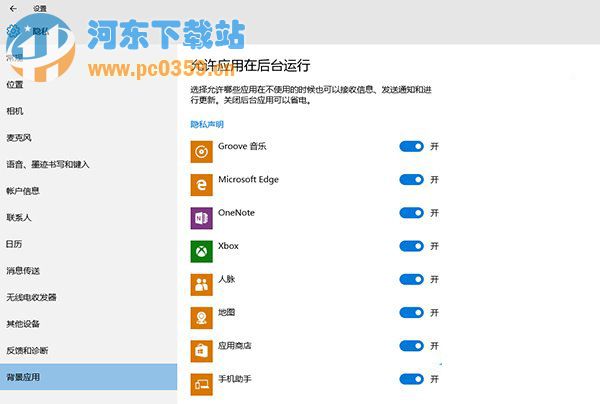
Task: Click the 手机助手 app icon
Action: click(202, 384)
